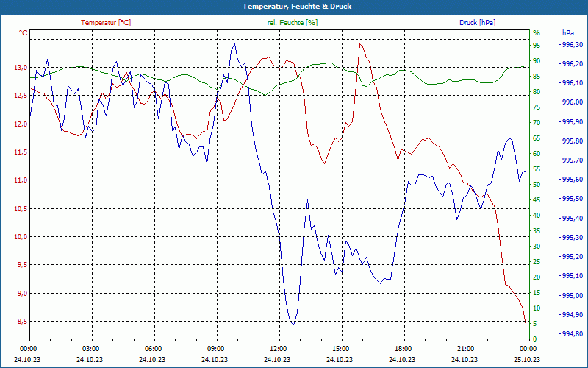This screenshot has width=588, height=368.
Task: Click the 995,10 pressure axis value
Action: point(573,276)
